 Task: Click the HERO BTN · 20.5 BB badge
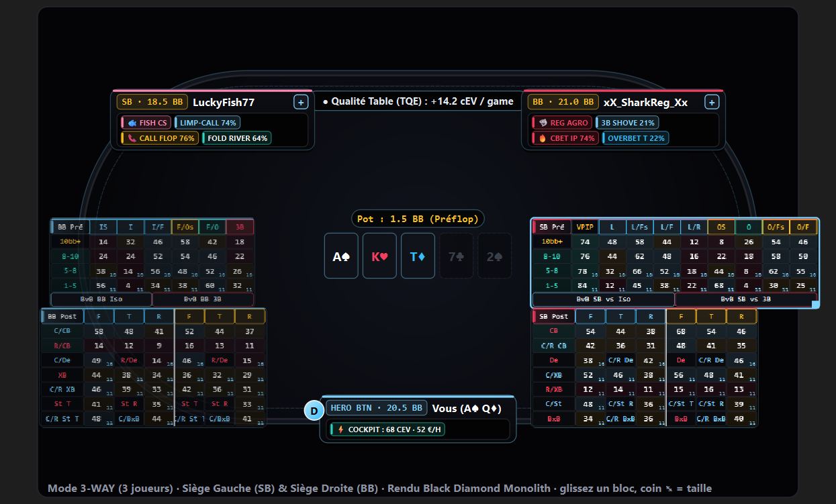377,408
